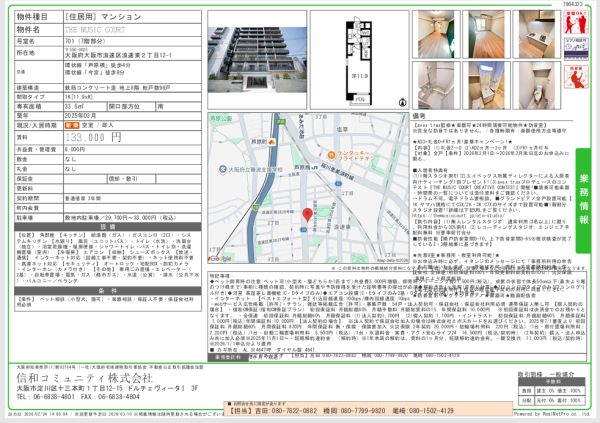Open the building exterior photo
This screenshot has height=423, width=600.
(x=257, y=60)
